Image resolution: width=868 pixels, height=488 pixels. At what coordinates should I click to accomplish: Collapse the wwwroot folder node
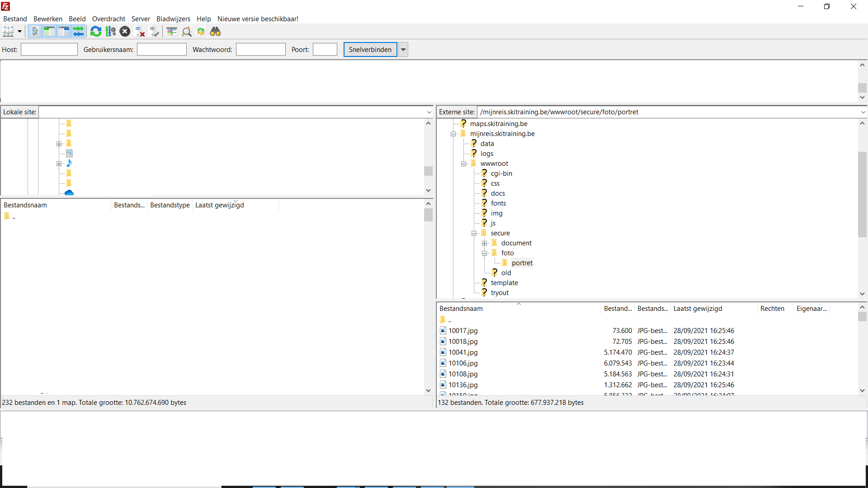point(463,164)
